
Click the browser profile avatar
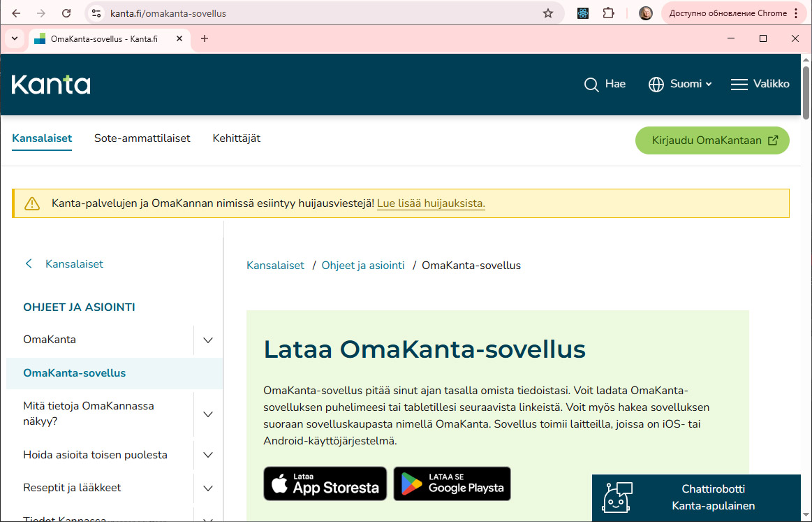pos(646,13)
